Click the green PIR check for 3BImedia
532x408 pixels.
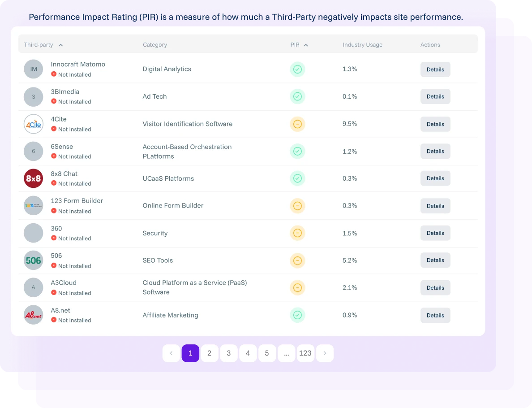297,96
